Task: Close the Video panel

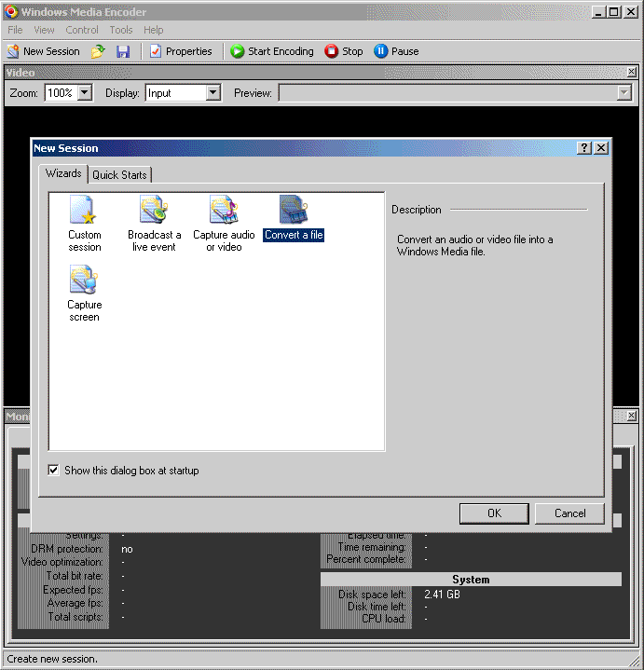Action: coord(632,72)
